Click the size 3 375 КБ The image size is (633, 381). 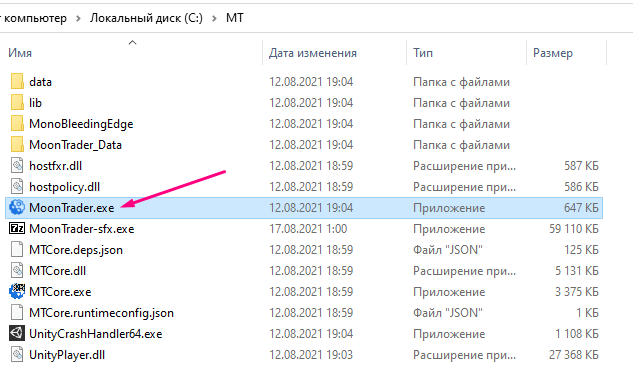point(577,291)
